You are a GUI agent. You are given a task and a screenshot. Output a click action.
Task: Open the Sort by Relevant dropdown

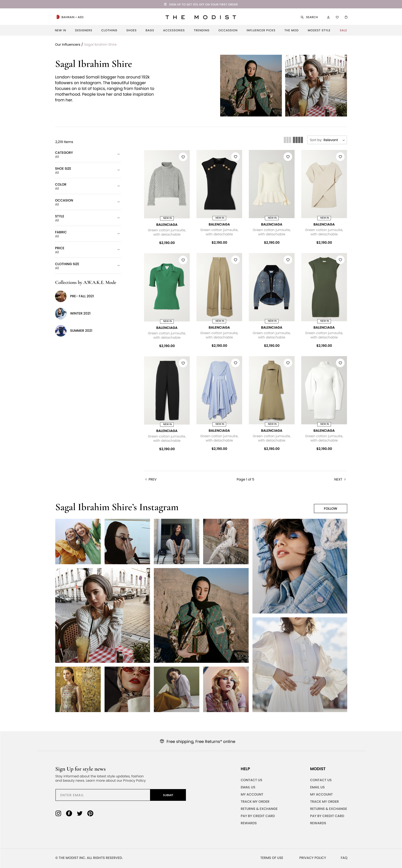(x=327, y=140)
